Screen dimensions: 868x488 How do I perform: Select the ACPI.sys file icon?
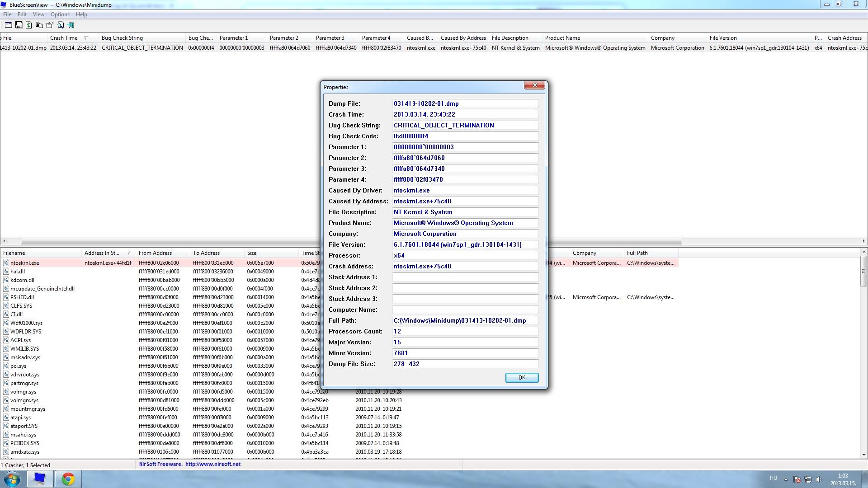[x=6, y=340]
